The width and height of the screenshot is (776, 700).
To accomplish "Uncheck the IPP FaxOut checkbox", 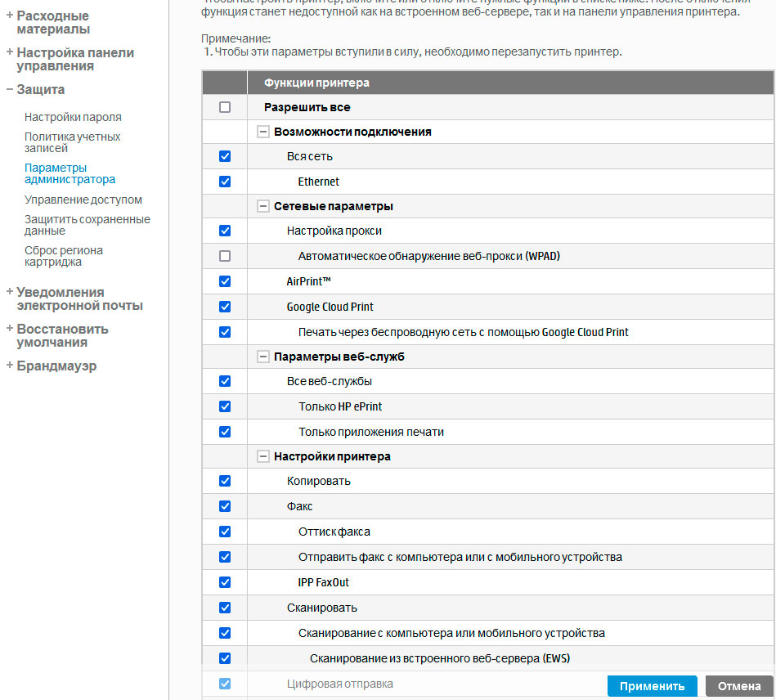I will click(225, 582).
